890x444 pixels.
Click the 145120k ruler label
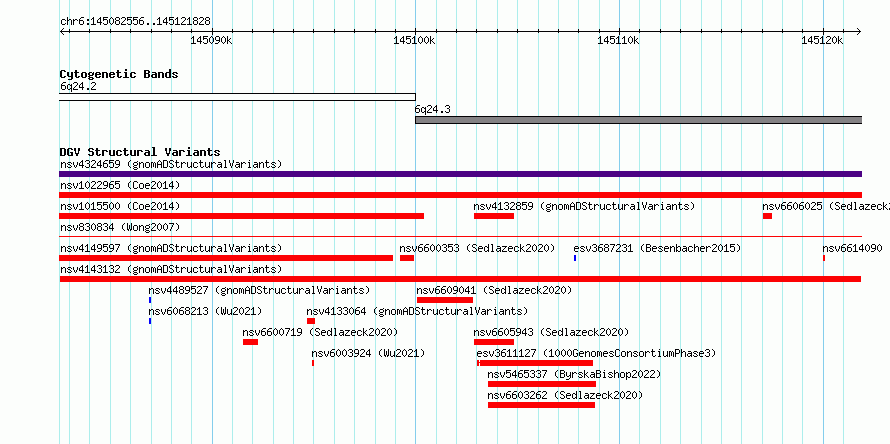coord(822,41)
